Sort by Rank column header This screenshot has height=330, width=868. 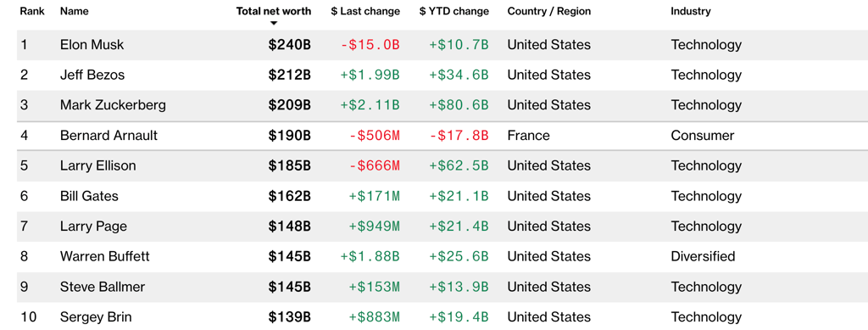pos(33,11)
